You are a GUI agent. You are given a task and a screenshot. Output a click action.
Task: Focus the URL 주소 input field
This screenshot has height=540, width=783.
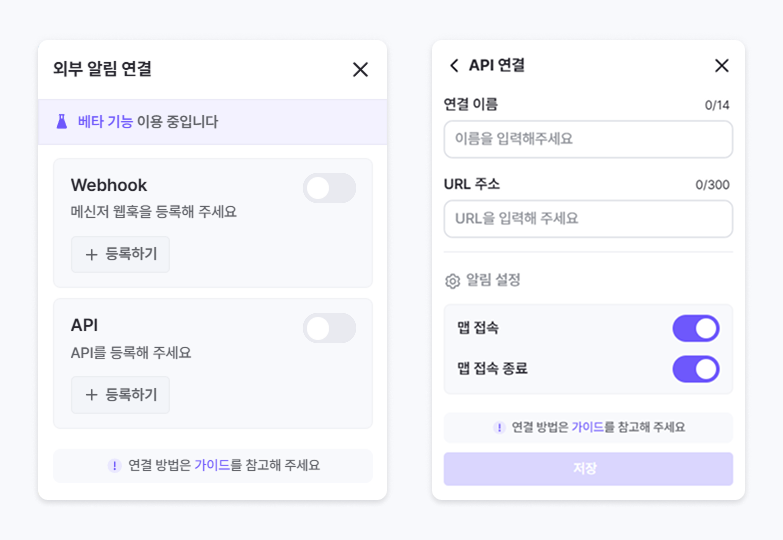click(x=588, y=219)
